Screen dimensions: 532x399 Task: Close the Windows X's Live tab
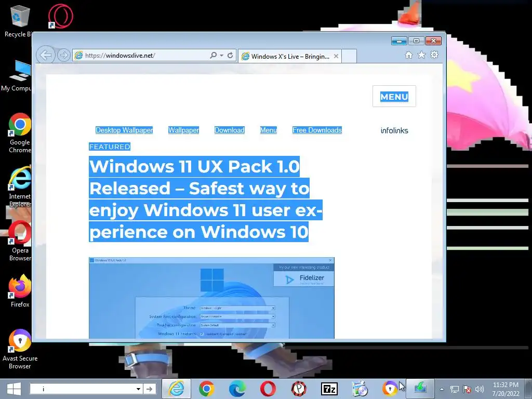click(x=336, y=56)
